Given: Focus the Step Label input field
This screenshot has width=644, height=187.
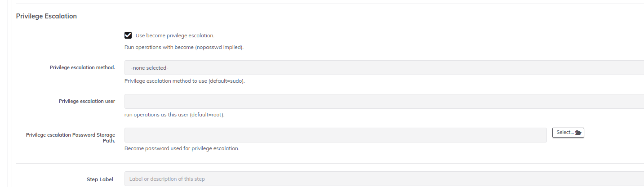Looking at the screenshot, I should coord(384,179).
